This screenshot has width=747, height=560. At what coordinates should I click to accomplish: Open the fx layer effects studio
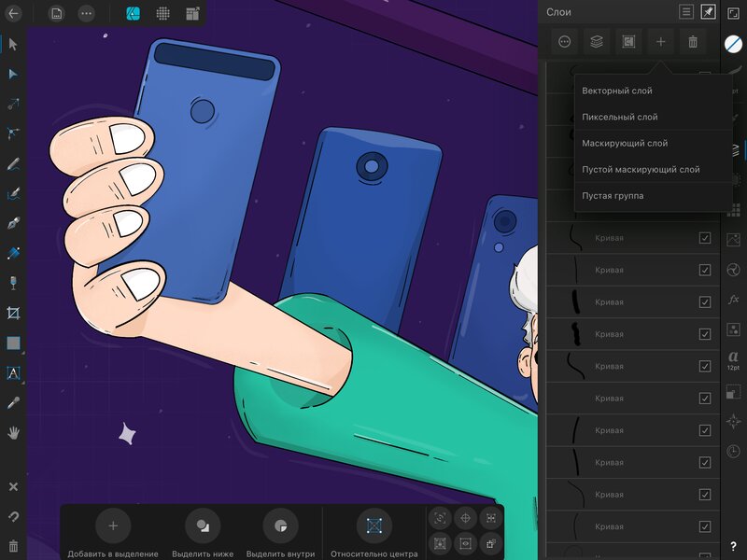point(733,299)
